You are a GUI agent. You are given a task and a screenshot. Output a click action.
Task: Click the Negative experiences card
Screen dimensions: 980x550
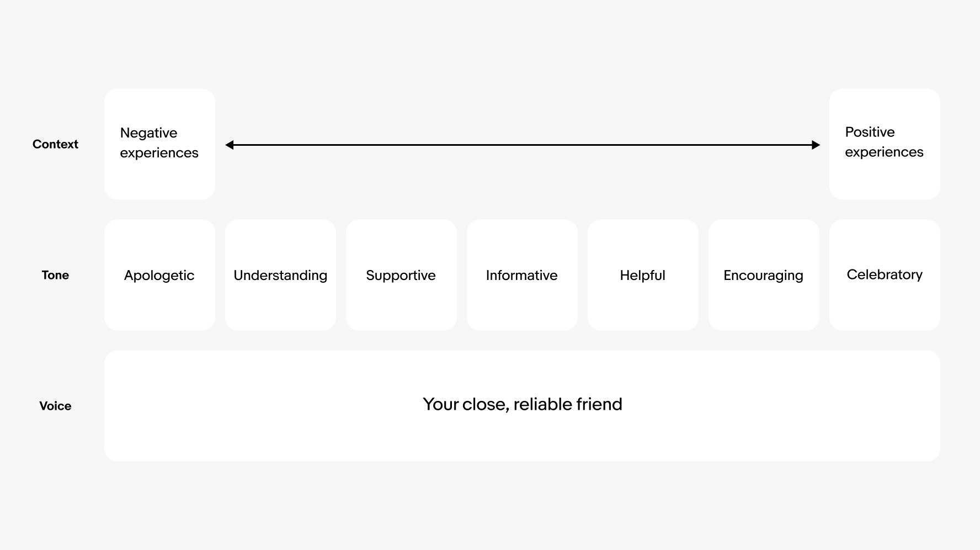(x=159, y=144)
